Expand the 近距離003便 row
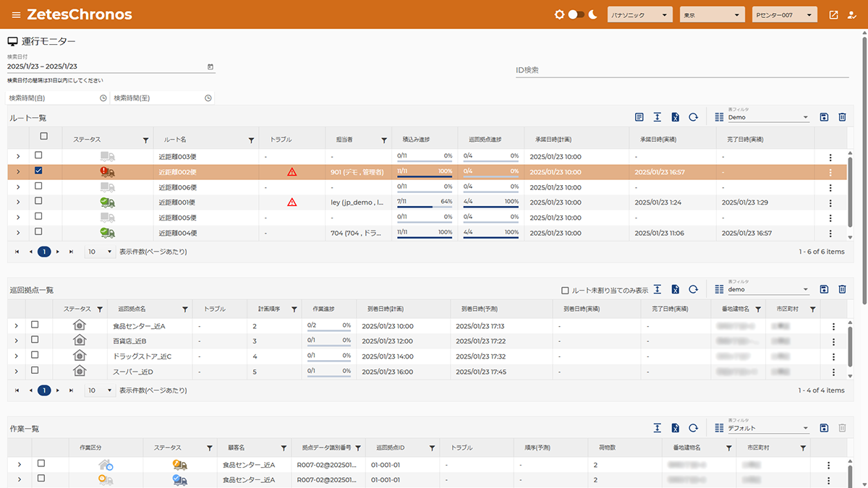Viewport: 868px width, 488px height. (18, 156)
